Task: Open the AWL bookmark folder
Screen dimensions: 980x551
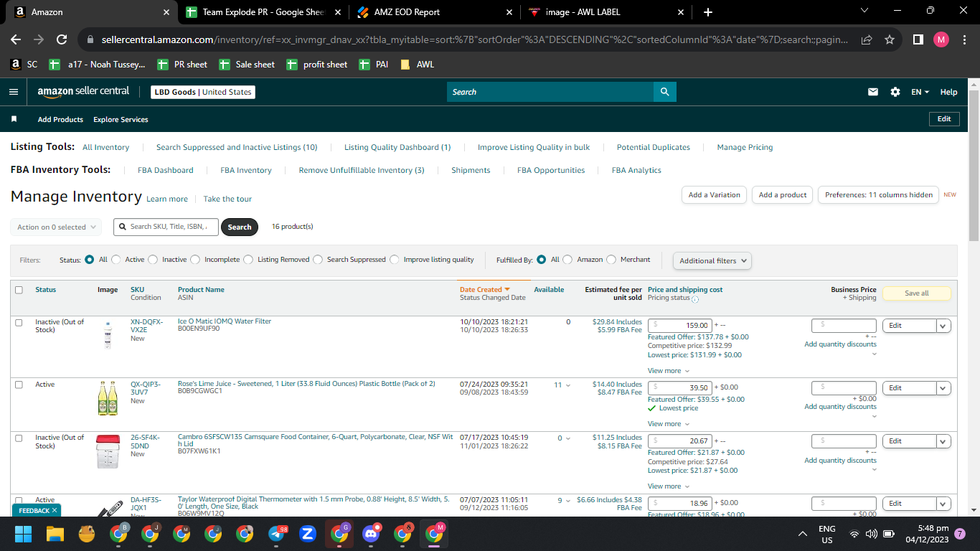Action: [x=417, y=65]
